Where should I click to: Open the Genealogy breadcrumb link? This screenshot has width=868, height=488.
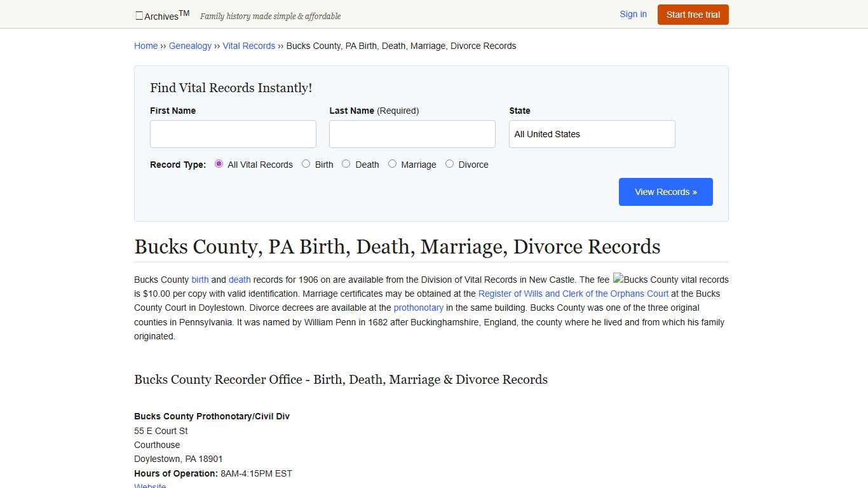pos(190,46)
